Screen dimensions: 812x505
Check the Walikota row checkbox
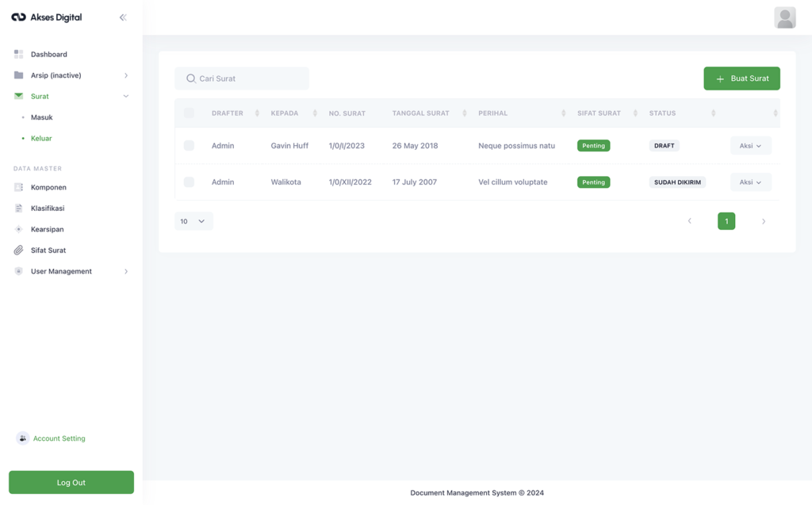coord(189,182)
